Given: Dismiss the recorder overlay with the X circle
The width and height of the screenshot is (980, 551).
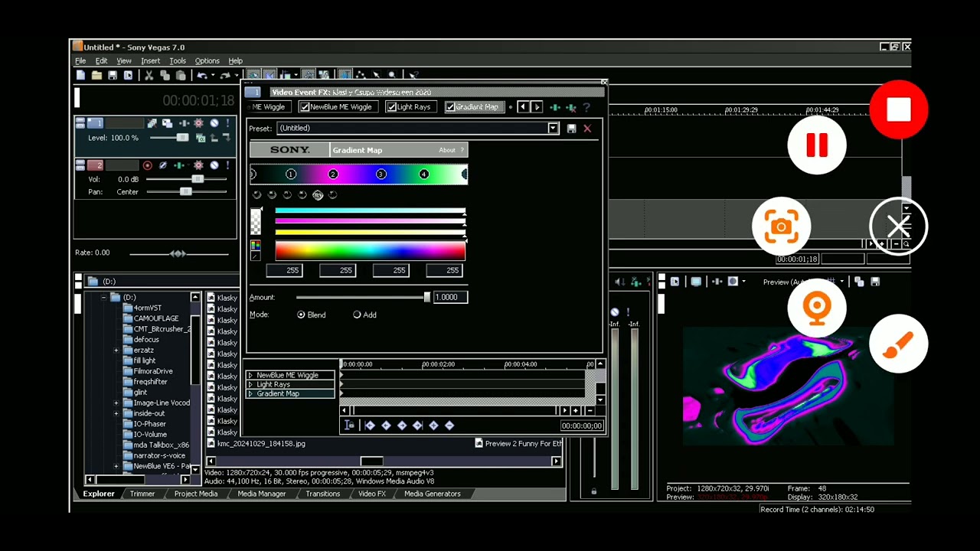Looking at the screenshot, I should coord(898,227).
